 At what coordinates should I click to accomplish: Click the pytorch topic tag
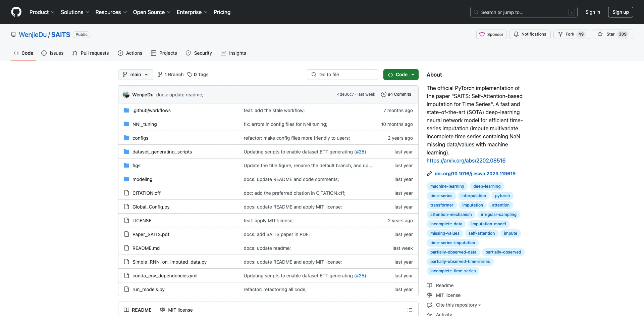[x=502, y=196]
